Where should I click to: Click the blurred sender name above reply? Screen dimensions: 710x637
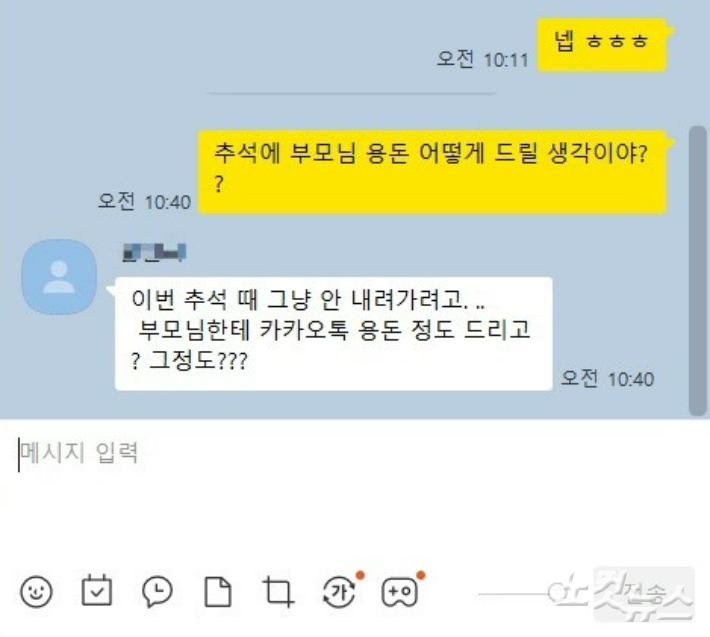[x=154, y=253]
